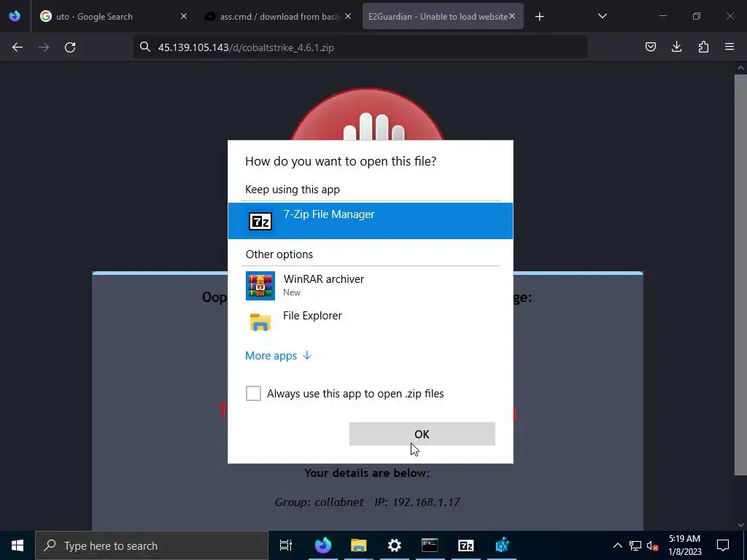Open Settings gear on the taskbar

coord(395,545)
